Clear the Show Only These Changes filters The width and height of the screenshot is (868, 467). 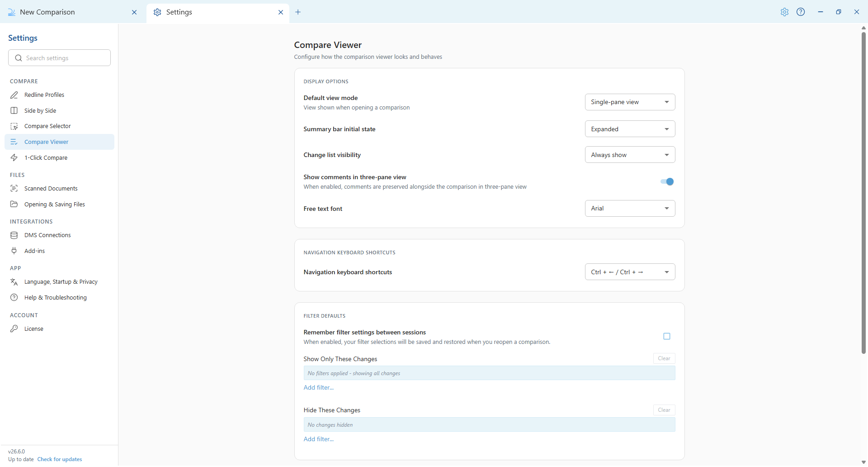[x=664, y=358]
